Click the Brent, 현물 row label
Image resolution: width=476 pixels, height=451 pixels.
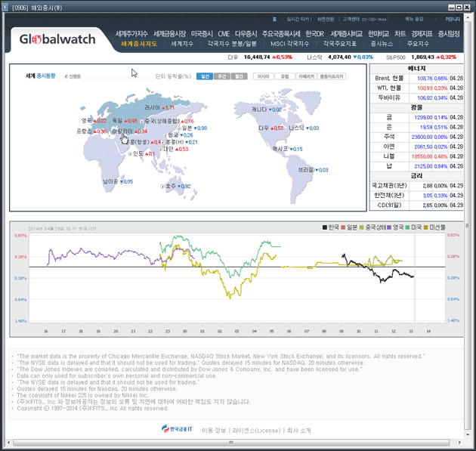click(x=389, y=79)
